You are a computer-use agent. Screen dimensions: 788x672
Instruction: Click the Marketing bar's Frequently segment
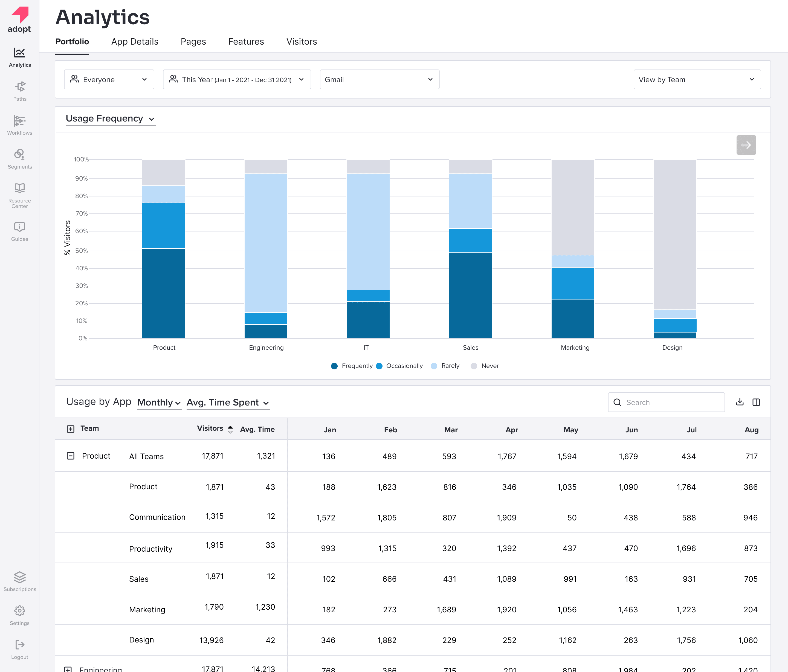point(573,318)
